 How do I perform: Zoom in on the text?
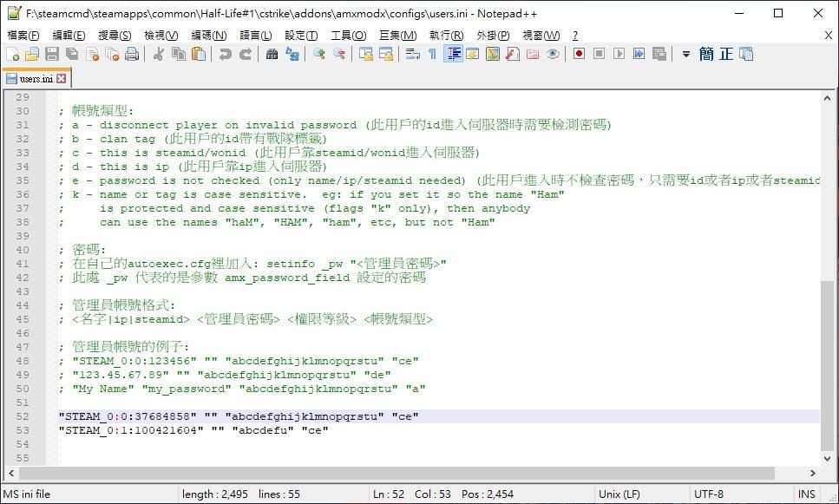317,53
